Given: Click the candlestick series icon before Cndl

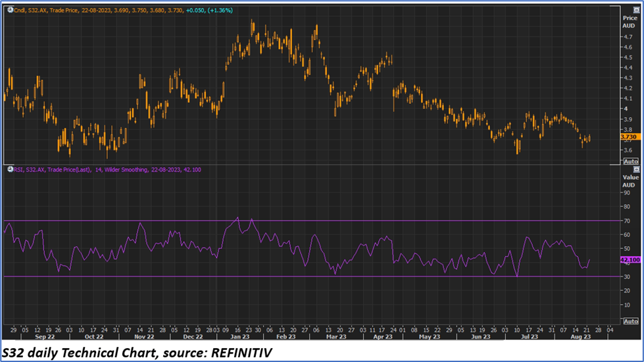Looking at the screenshot, I should [9, 9].
